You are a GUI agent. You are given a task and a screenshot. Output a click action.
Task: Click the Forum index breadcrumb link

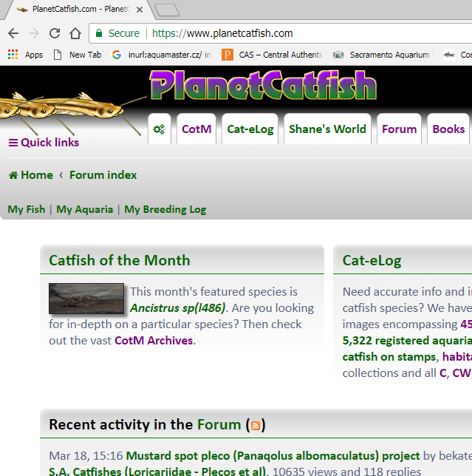[x=103, y=175]
